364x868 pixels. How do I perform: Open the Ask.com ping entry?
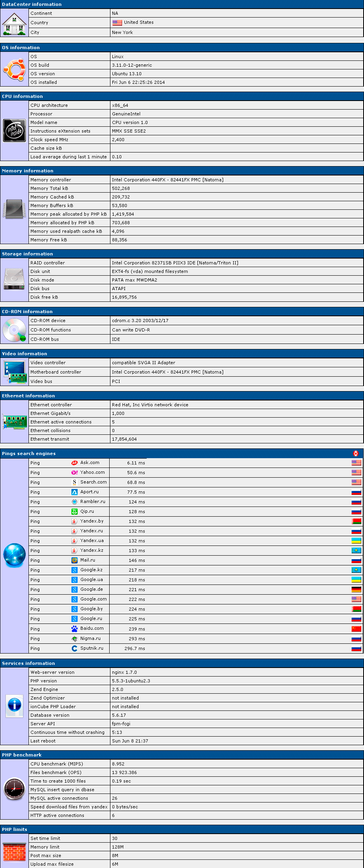89,463
